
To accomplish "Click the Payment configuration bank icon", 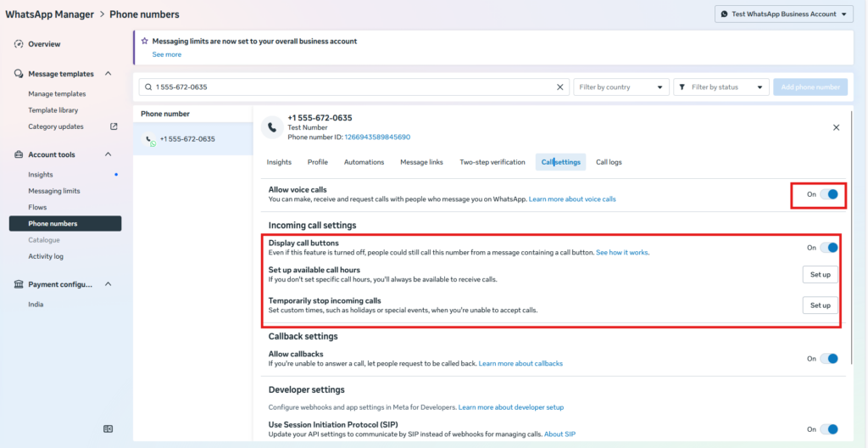I will 19,284.
